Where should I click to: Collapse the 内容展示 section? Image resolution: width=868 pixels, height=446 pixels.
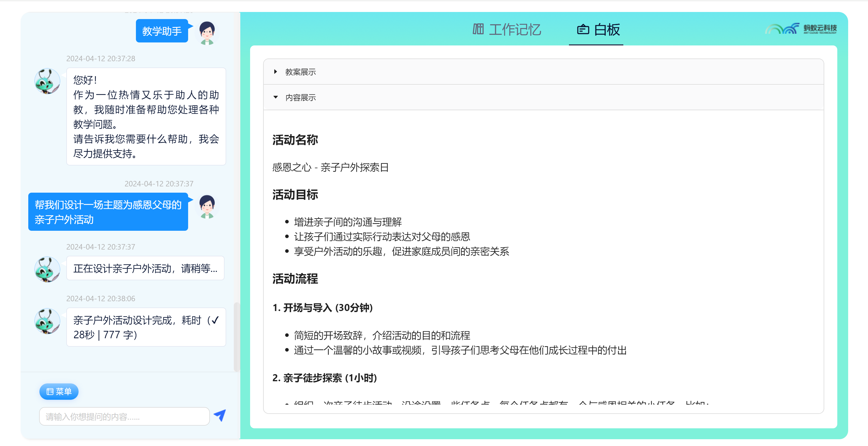pos(543,97)
